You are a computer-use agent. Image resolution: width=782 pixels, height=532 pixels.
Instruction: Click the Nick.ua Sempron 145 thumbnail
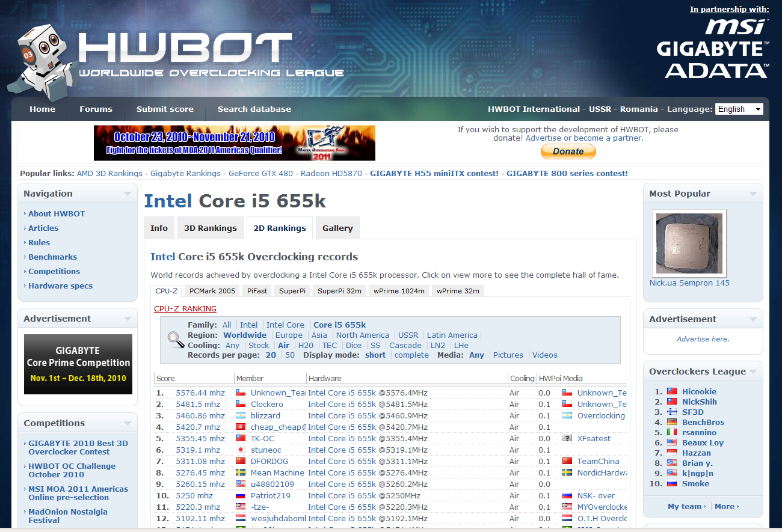(x=689, y=243)
